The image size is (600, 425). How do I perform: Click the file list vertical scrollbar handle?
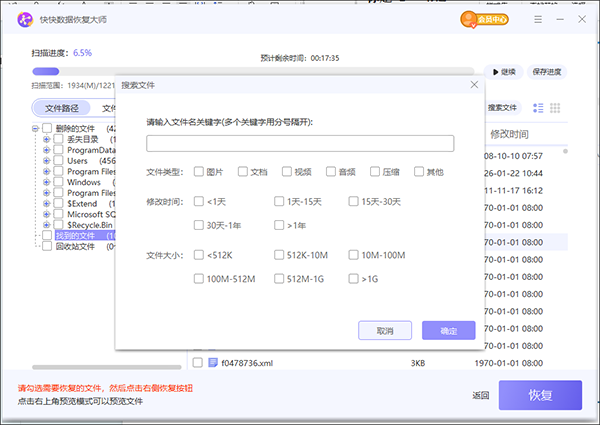565,151
